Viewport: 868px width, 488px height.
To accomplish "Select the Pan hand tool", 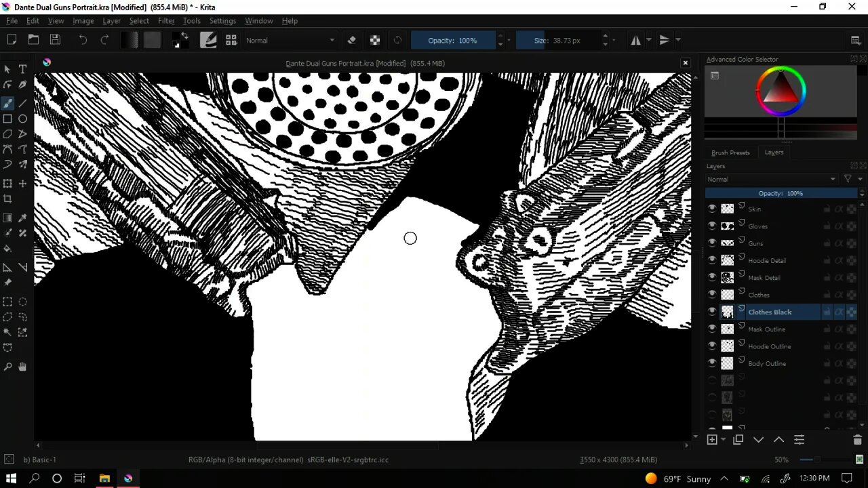I will click(x=22, y=367).
